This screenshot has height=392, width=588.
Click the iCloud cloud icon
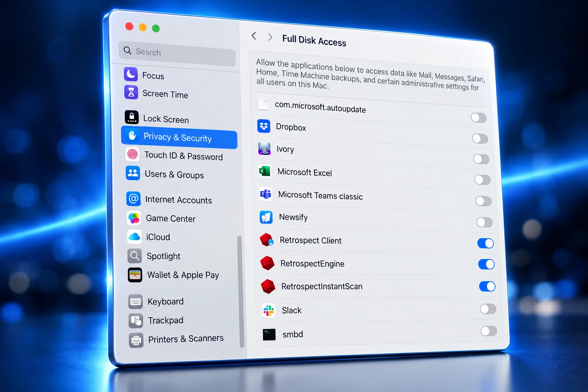134,237
